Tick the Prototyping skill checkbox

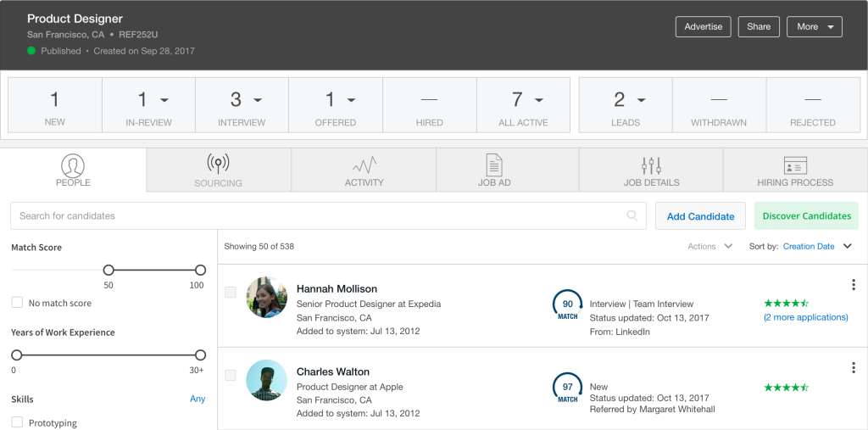pyautogui.click(x=17, y=422)
